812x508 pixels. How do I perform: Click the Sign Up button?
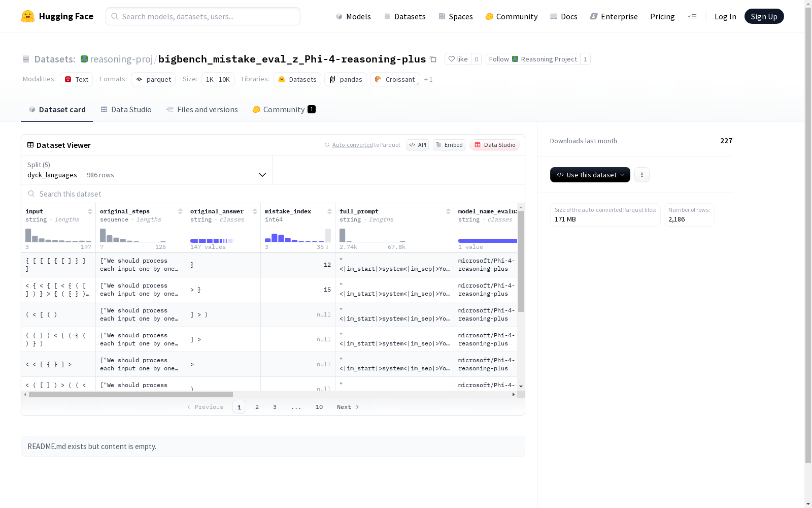tap(764, 16)
